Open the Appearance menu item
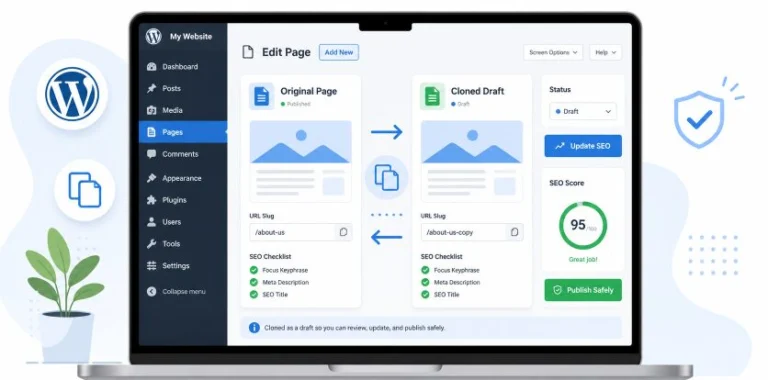Viewport: 768px width, 380px height. click(183, 178)
